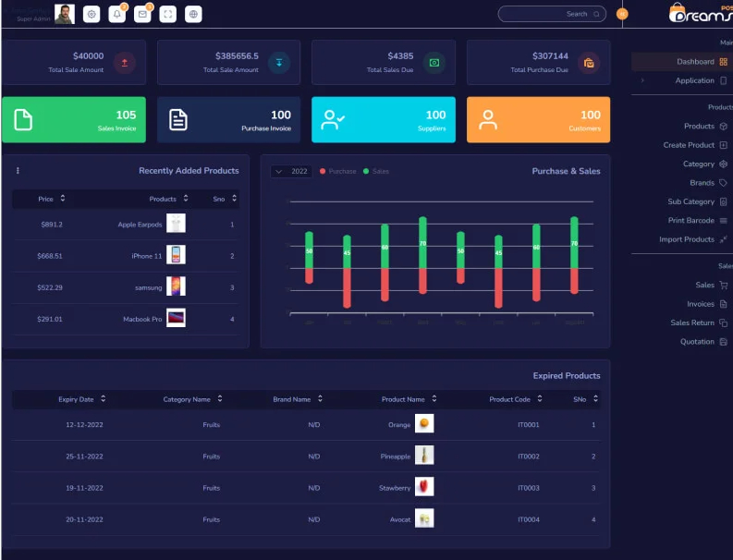Click the Sales Return copy icon

723,323
